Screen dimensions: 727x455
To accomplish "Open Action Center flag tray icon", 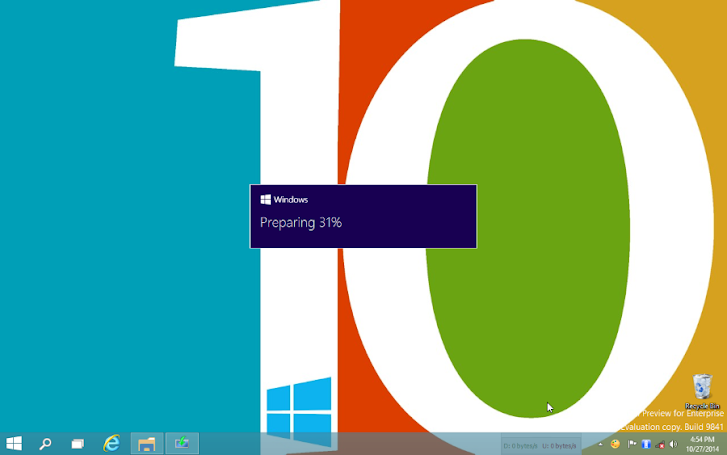I will tap(631, 444).
